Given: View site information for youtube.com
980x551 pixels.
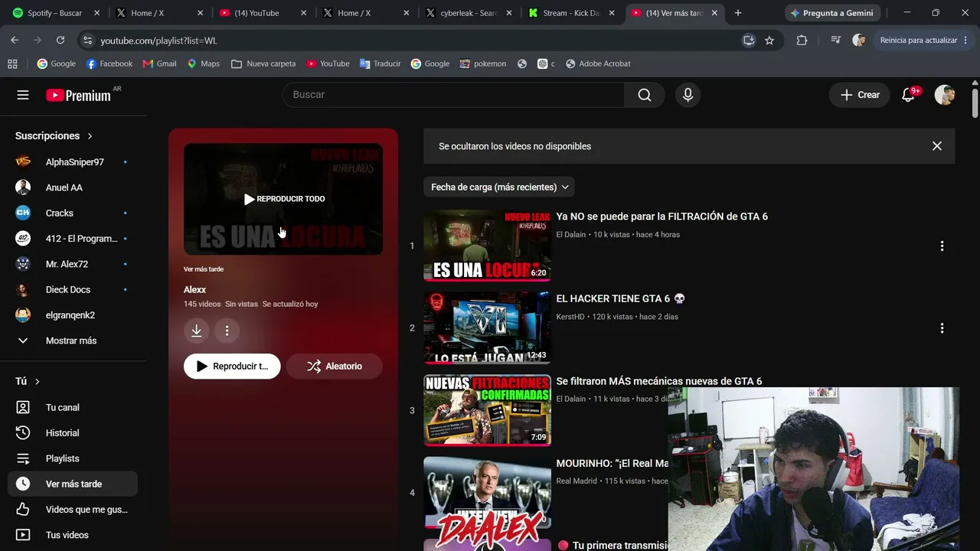Looking at the screenshot, I should (x=87, y=41).
